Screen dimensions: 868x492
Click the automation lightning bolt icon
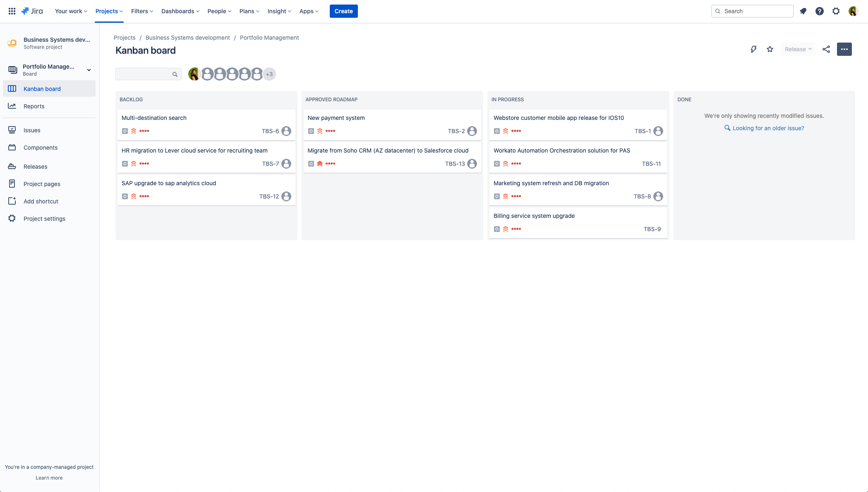(753, 49)
